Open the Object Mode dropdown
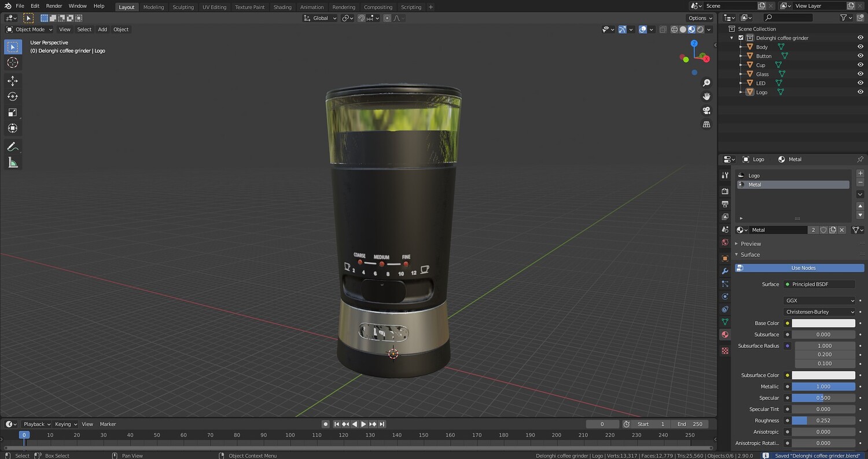 pyautogui.click(x=29, y=30)
